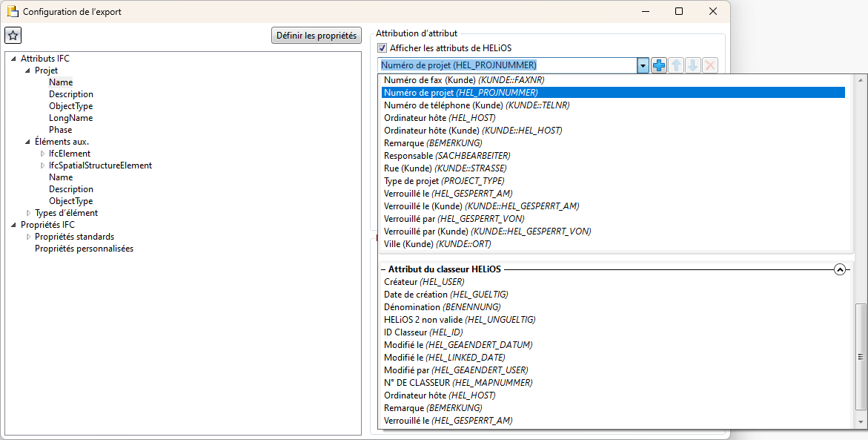Choose Modifié par (HEL_GEAENDERT_USER) option
The width and height of the screenshot is (868, 440).
coord(613,370)
